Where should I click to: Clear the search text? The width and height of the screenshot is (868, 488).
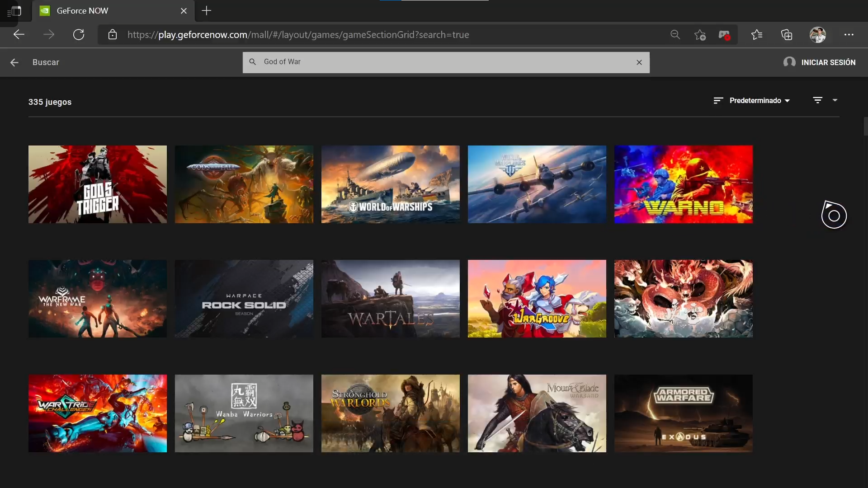(639, 62)
